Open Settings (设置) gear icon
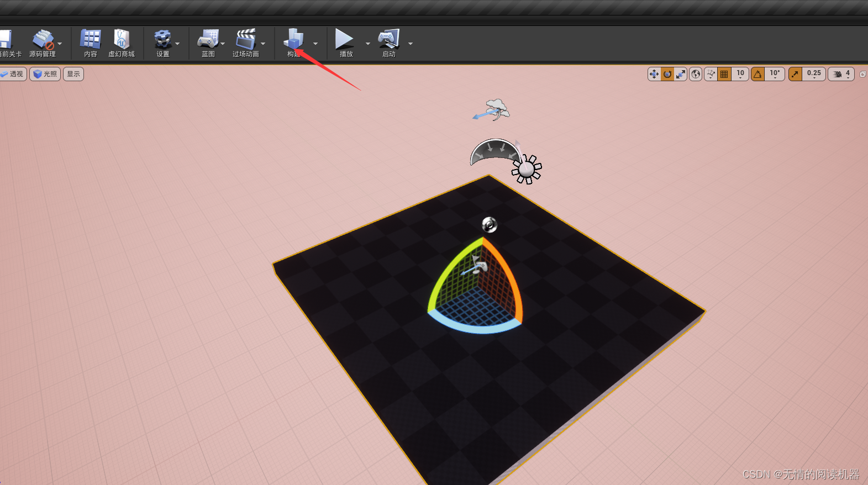The height and width of the screenshot is (485, 868). [162, 39]
